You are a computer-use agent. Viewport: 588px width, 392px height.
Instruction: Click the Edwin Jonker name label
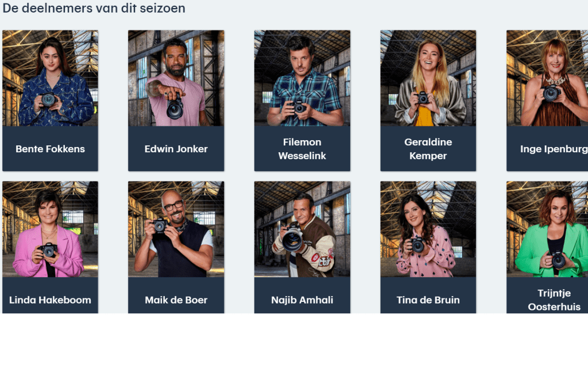(176, 149)
